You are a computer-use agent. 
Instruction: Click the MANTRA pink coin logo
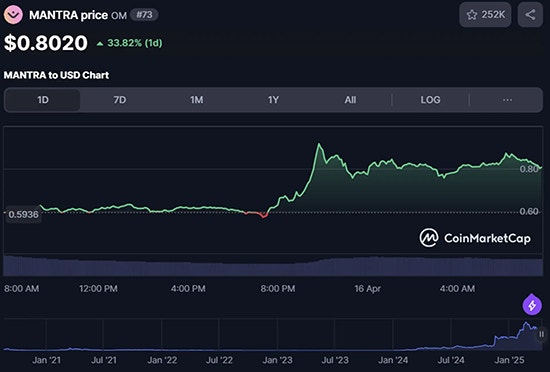13,15
